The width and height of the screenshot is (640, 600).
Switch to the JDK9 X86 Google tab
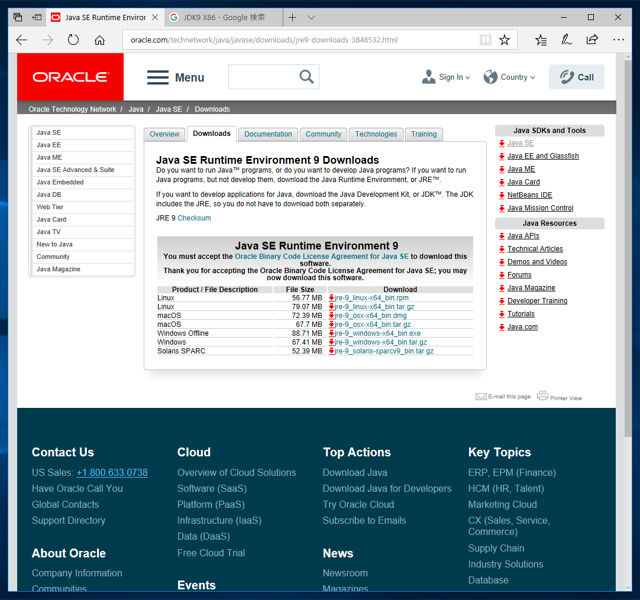223,18
